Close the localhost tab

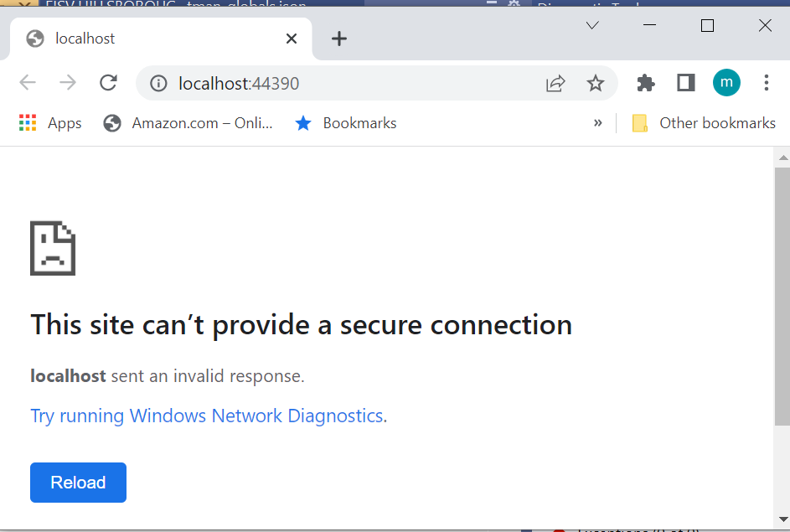292,39
